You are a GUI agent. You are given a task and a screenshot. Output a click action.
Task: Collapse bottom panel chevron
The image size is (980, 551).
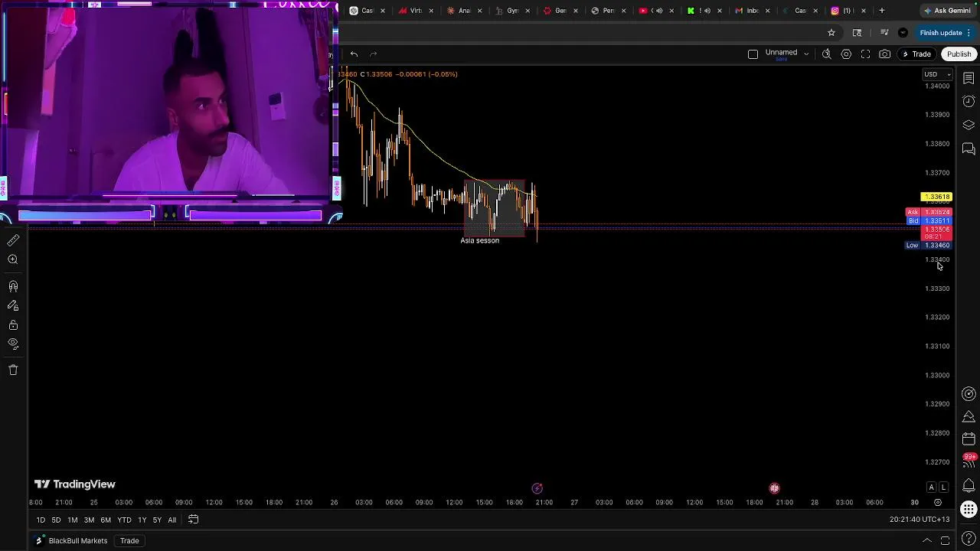[926, 541]
